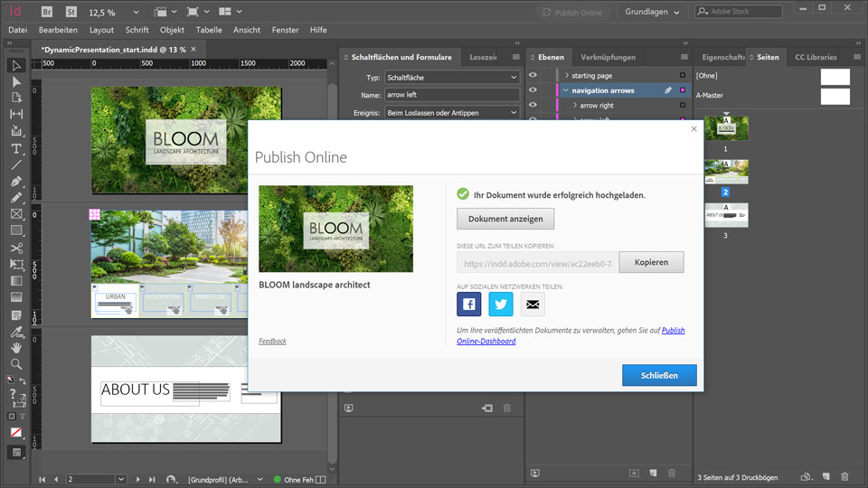This screenshot has width=868, height=488.
Task: Toggle eye icon for arrow right layer
Action: tap(533, 106)
